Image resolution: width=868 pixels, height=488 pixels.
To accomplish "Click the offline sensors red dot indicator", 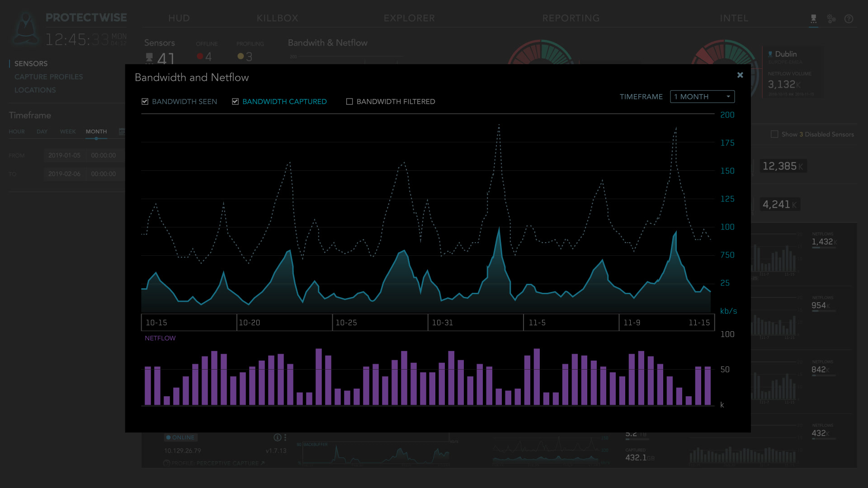I will [x=200, y=56].
